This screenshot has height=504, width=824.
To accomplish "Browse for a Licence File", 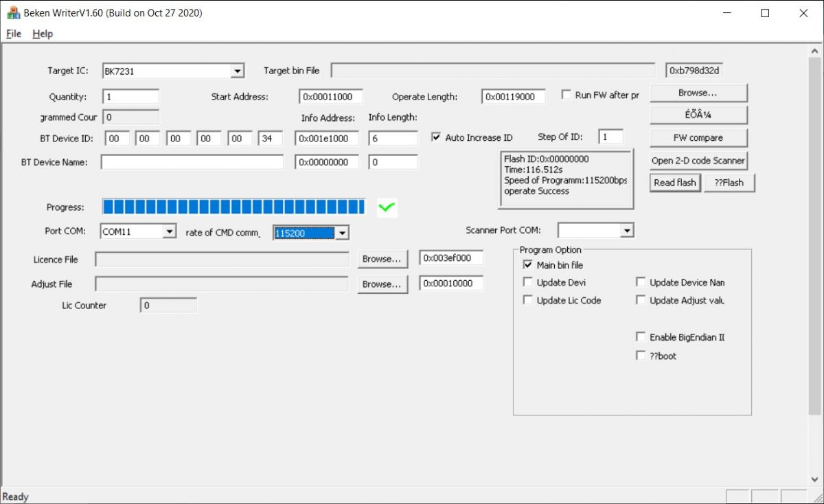I will pos(382,259).
